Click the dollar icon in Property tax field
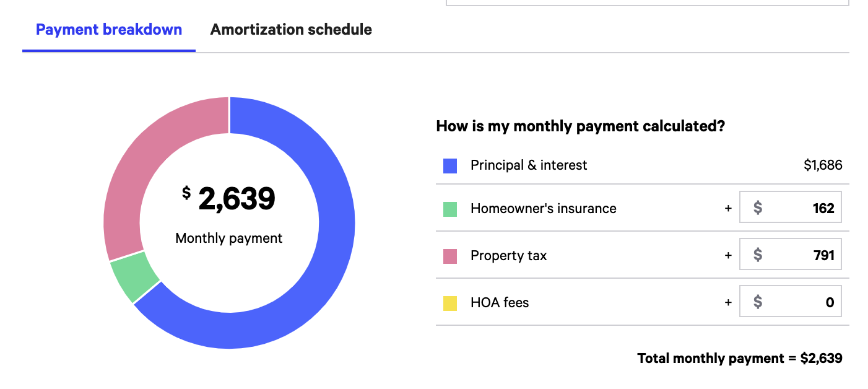Image resolution: width=868 pixels, height=389 pixels. [758, 255]
